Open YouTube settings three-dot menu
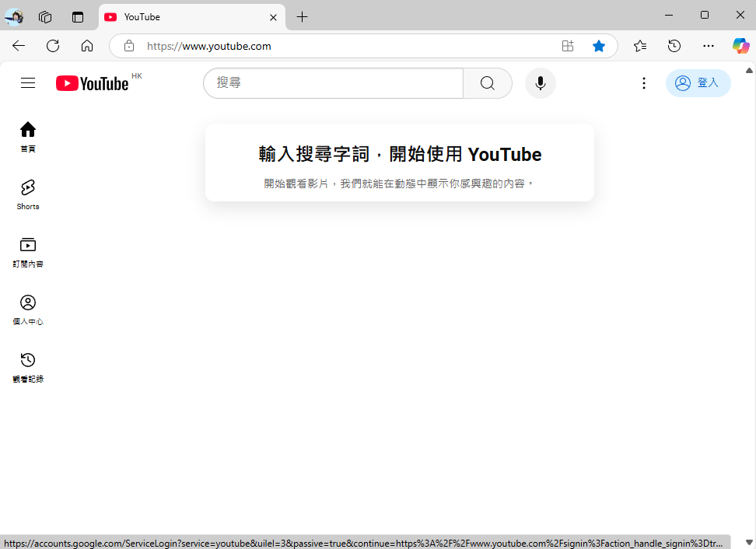Image resolution: width=756 pixels, height=549 pixels. tap(644, 83)
